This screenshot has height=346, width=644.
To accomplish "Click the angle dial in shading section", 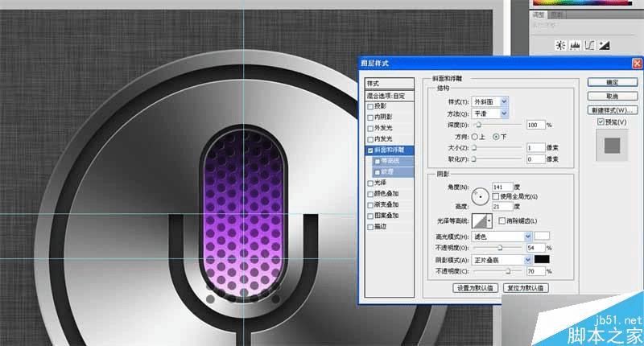I will tap(480, 196).
